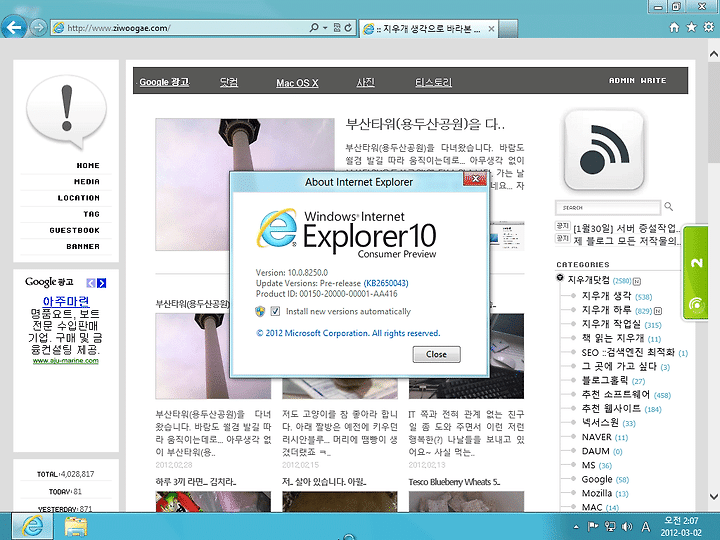720x540 pixels.
Task: Click the second 부산타워 post thumbnail
Action: (x=213, y=356)
